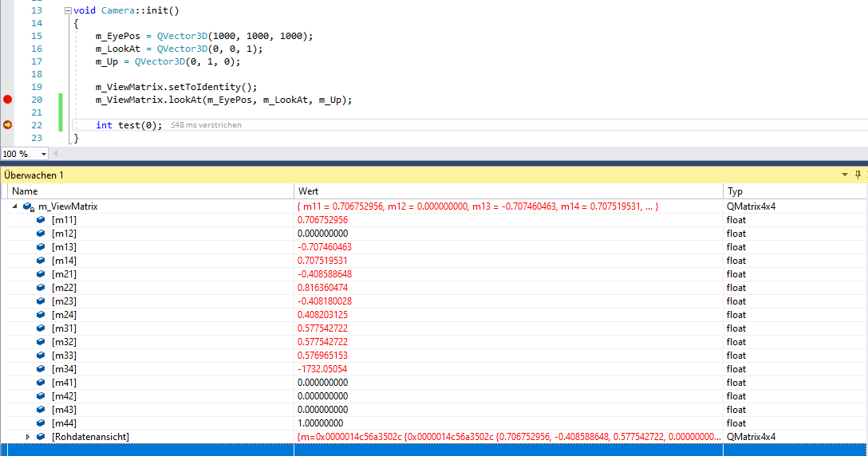868x456 pixels.
Task: Click the red breakpoint marker on line 20
Action: (x=8, y=100)
